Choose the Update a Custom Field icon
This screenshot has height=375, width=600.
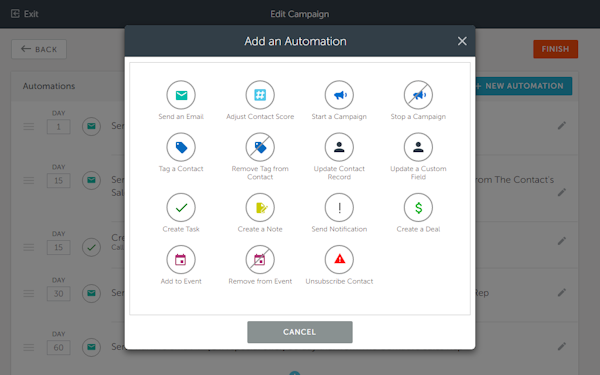[418, 147]
